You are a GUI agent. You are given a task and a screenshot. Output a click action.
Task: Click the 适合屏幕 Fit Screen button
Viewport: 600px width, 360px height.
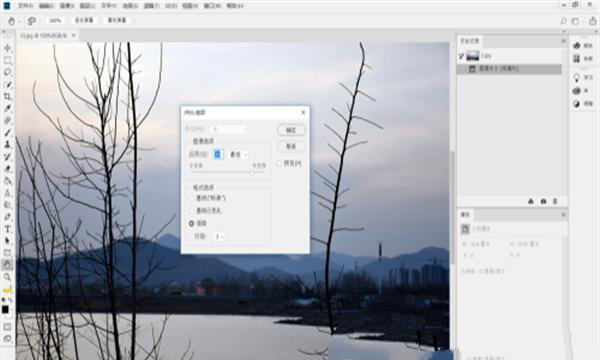pyautogui.click(x=84, y=20)
